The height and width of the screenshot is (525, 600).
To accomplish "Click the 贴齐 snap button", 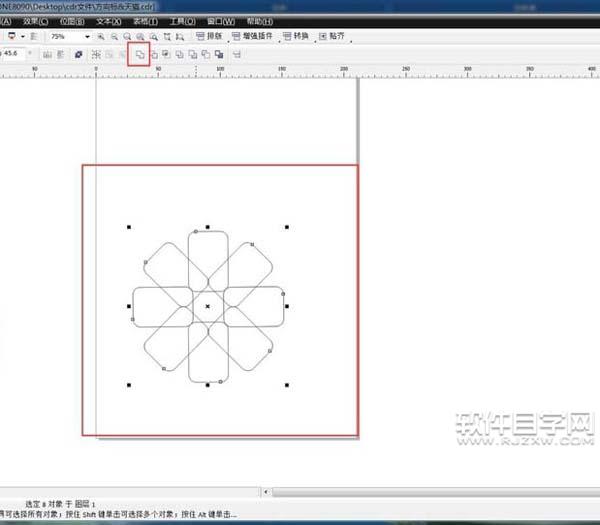I will tap(330, 36).
